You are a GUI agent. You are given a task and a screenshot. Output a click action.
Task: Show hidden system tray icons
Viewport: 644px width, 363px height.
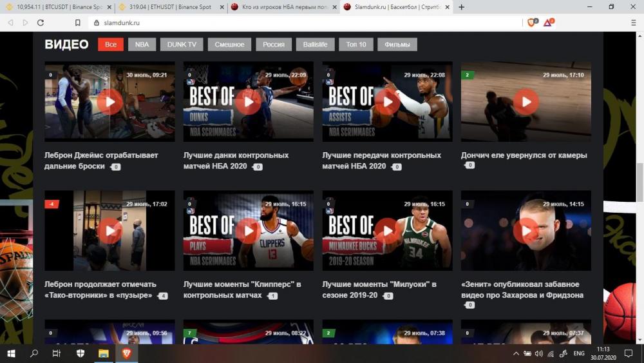[516, 353]
